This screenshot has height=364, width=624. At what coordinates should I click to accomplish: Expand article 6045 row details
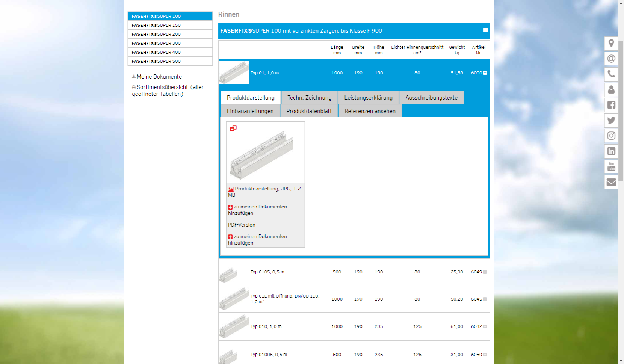[485, 299]
